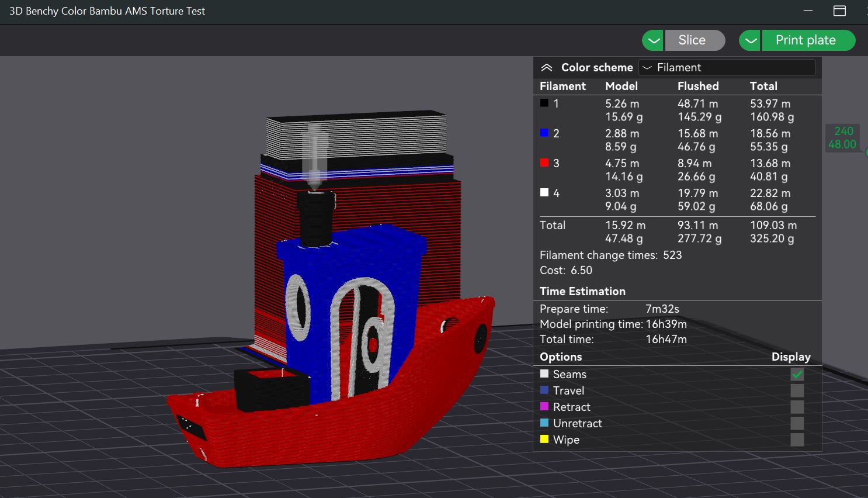Image resolution: width=868 pixels, height=498 pixels.
Task: Open the Print plate dropdown arrow
Action: [x=749, y=40]
